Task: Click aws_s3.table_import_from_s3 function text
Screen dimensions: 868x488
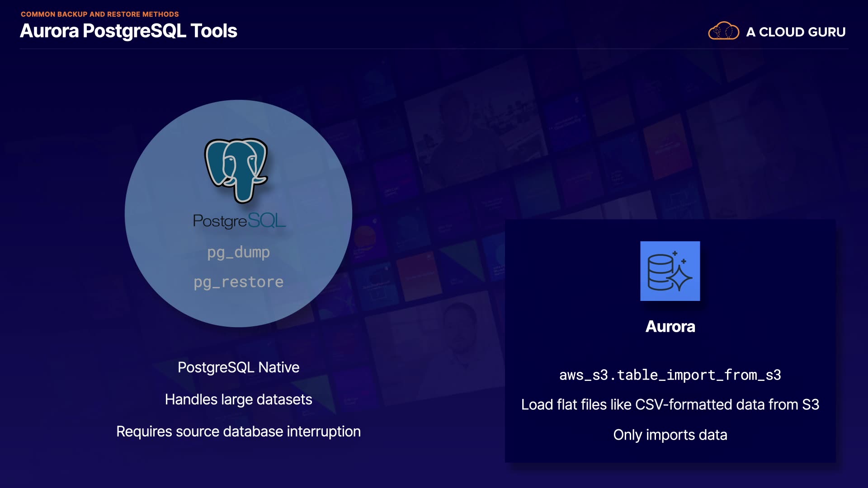Action: [670, 375]
